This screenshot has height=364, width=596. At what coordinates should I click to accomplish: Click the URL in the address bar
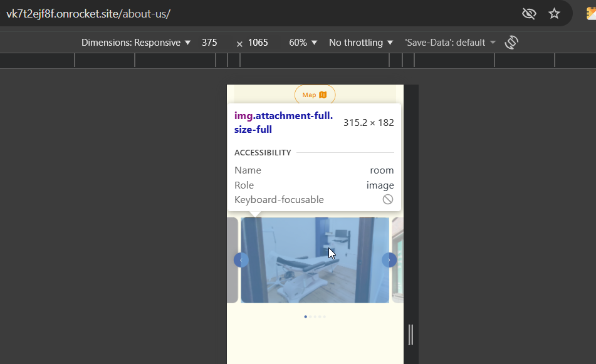tap(88, 14)
